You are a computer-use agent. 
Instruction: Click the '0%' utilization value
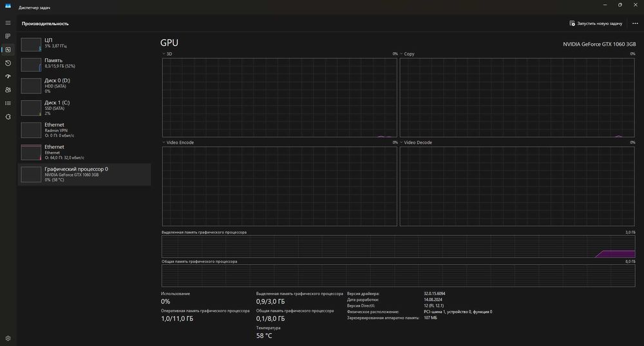click(x=166, y=302)
